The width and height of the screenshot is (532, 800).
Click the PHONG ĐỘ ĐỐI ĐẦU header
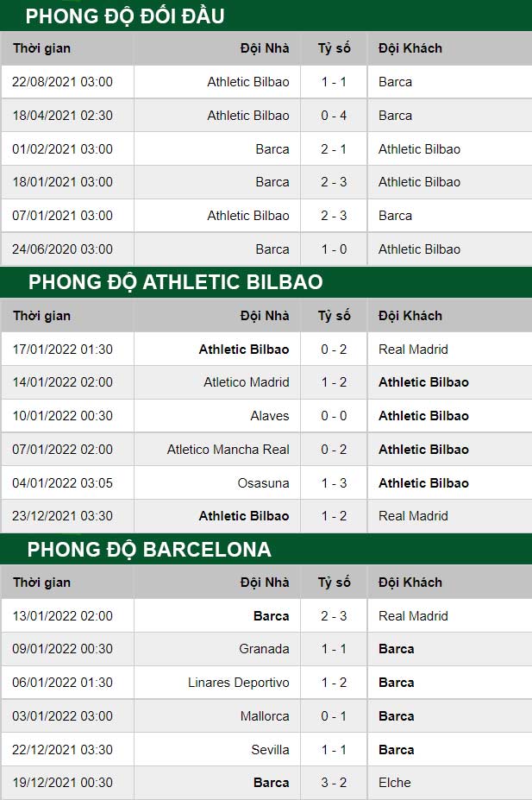click(x=125, y=16)
